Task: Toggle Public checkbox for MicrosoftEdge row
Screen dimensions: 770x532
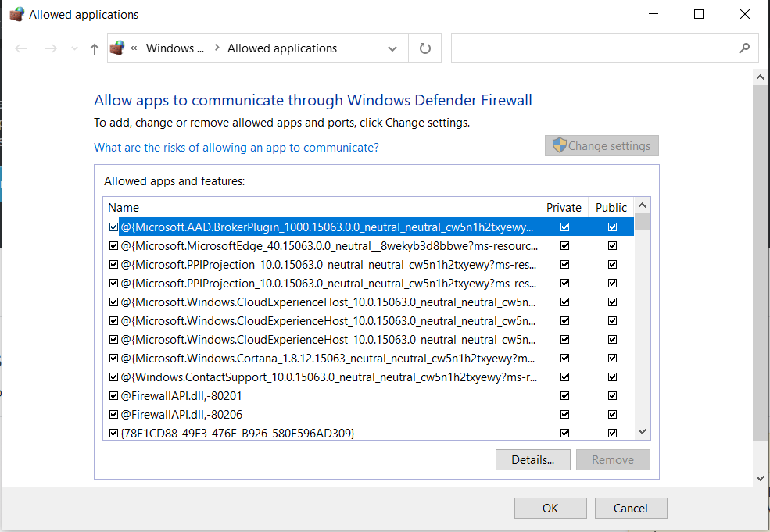Action: (612, 245)
